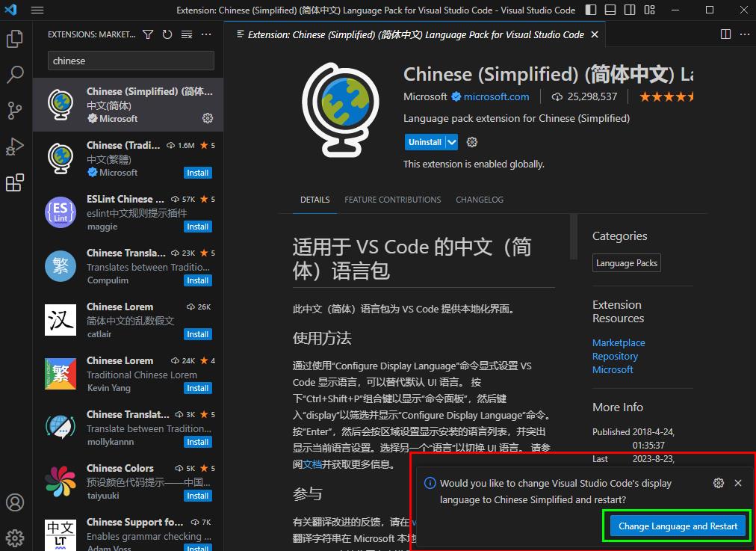Click the Uninstall button
Image resolution: width=756 pixels, height=551 pixels.
(x=425, y=142)
